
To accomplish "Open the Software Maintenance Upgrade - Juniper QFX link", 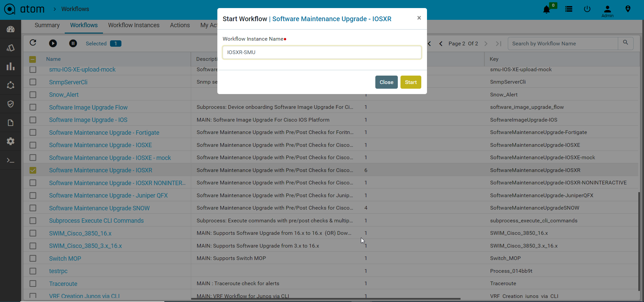I will 108,196.
